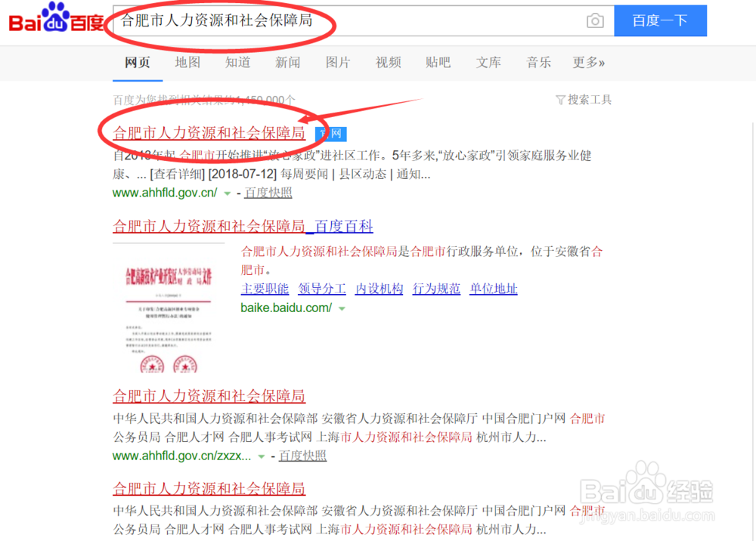Open 百度快照 of first result
This screenshot has height=541, width=756.
[268, 193]
